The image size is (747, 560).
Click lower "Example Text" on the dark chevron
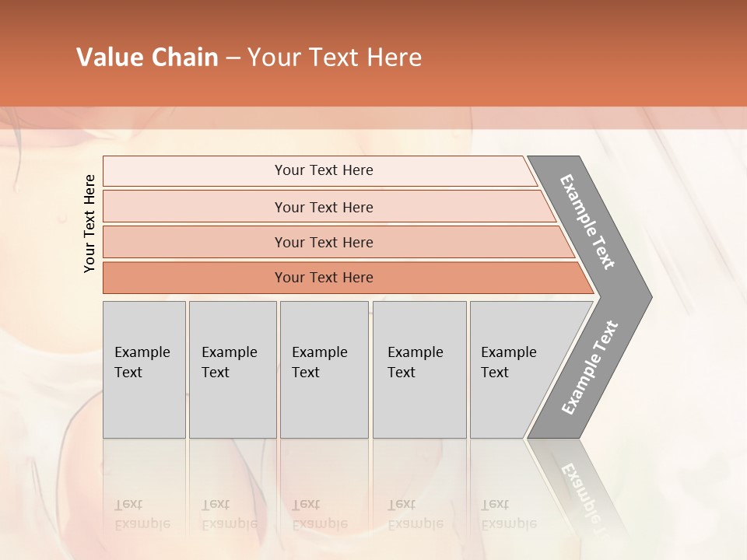(x=590, y=368)
